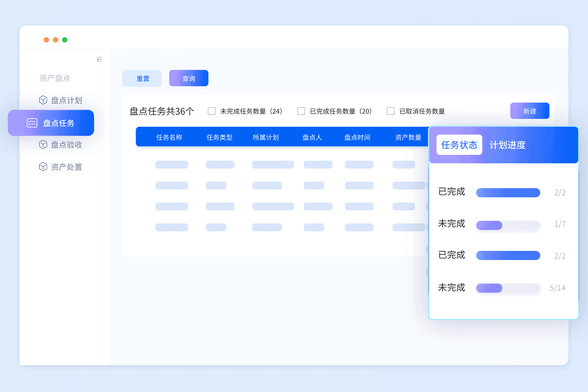This screenshot has width=588, height=392.
Task: Click the 2/2 progress bar in first 已完成 row
Action: (x=508, y=193)
